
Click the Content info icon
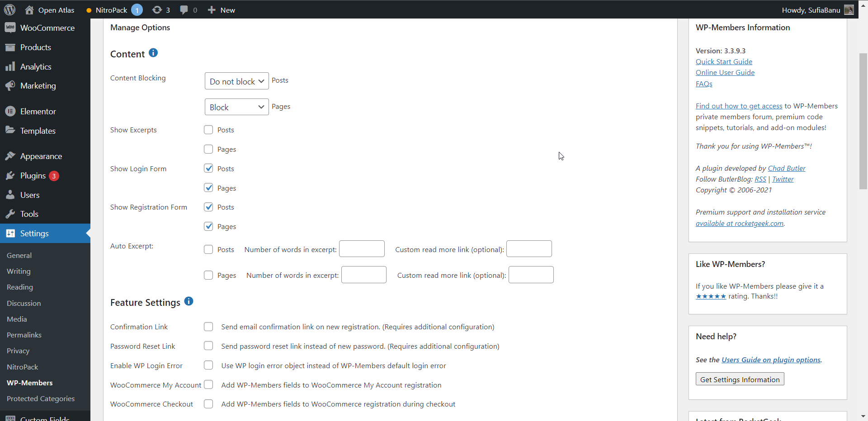153,53
